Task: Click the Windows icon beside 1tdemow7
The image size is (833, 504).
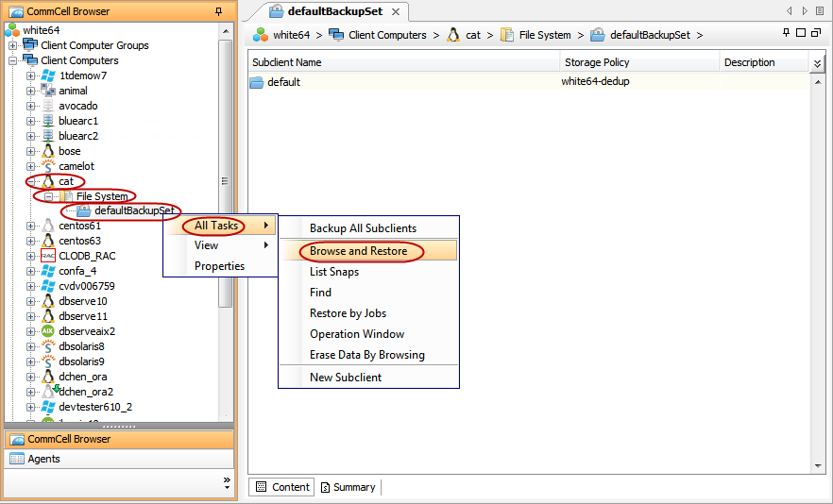Action: (x=48, y=76)
